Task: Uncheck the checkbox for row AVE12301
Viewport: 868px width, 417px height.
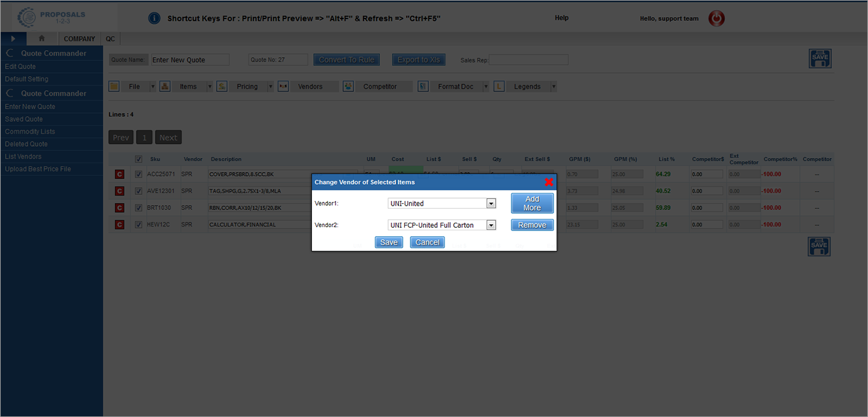Action: (139, 191)
